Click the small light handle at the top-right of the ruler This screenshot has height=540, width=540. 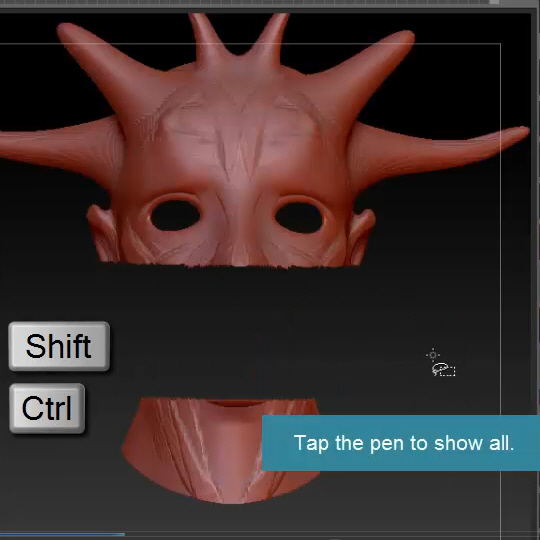click(495, 2)
